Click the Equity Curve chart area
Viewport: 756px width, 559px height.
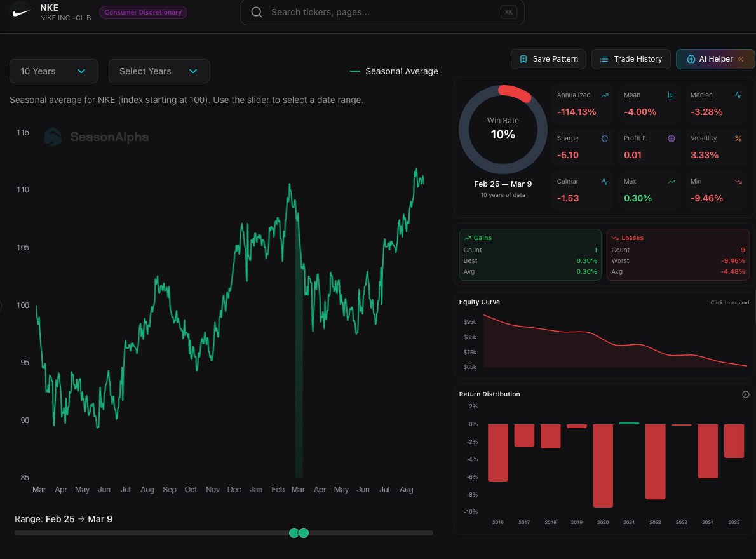(615, 341)
